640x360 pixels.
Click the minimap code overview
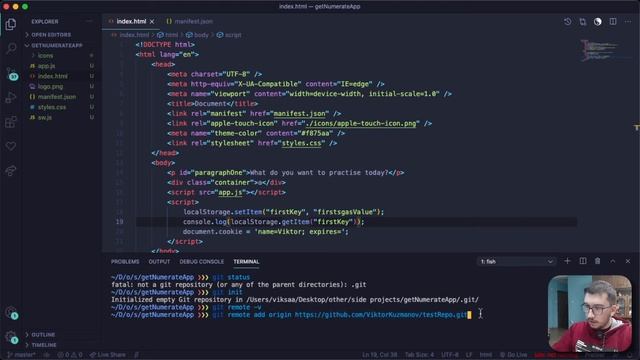click(x=600, y=50)
